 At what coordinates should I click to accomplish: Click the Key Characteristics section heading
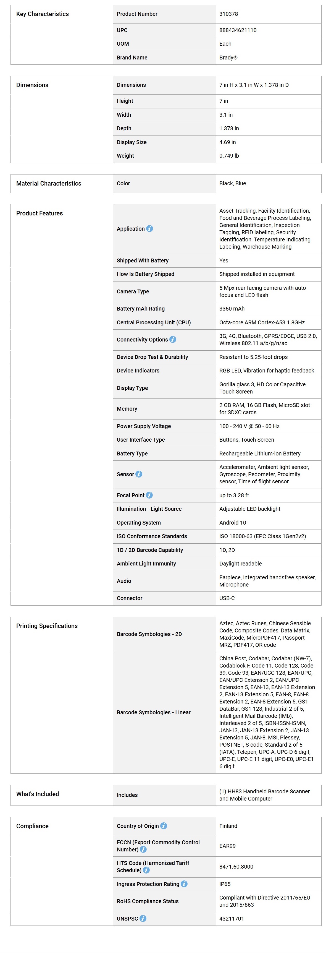coord(43,14)
